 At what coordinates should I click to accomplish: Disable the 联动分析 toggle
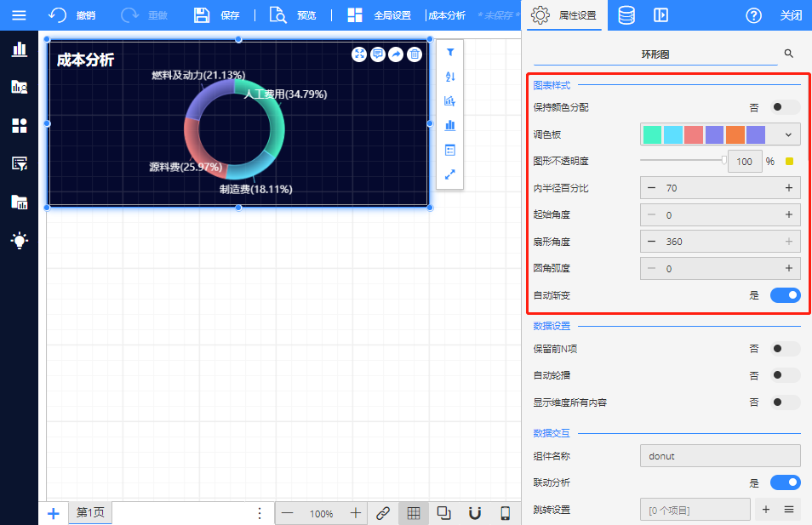[785, 482]
